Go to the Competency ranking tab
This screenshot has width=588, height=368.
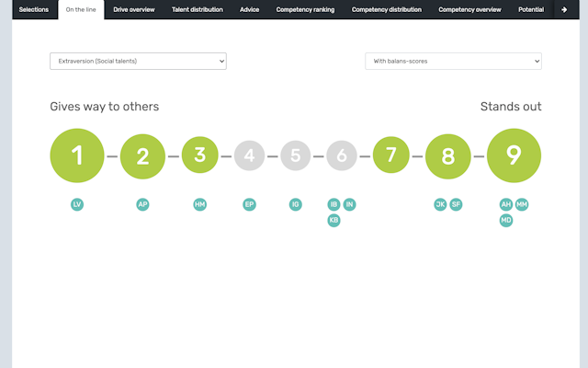tap(305, 9)
